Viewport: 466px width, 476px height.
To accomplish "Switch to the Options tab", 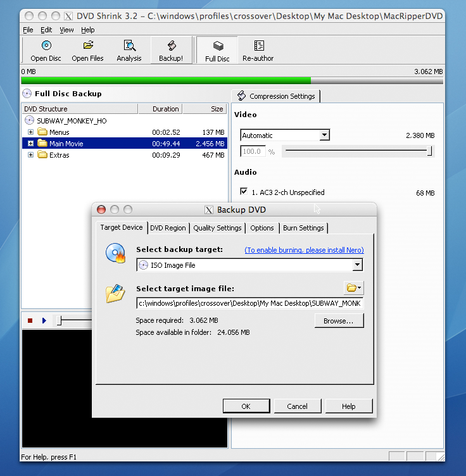I will [262, 228].
